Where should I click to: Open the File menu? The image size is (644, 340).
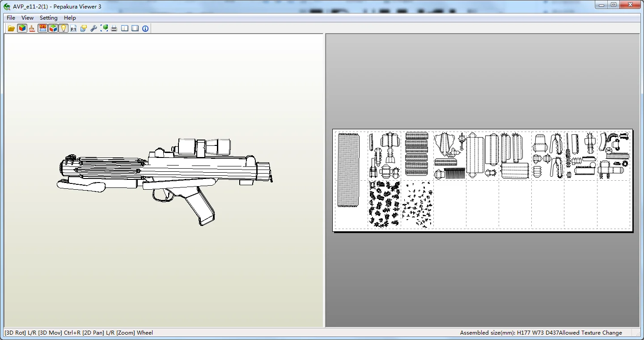(x=11, y=18)
